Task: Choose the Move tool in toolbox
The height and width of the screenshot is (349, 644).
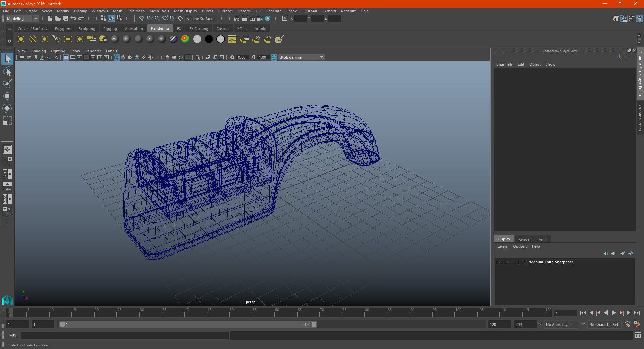Action: 7,96
